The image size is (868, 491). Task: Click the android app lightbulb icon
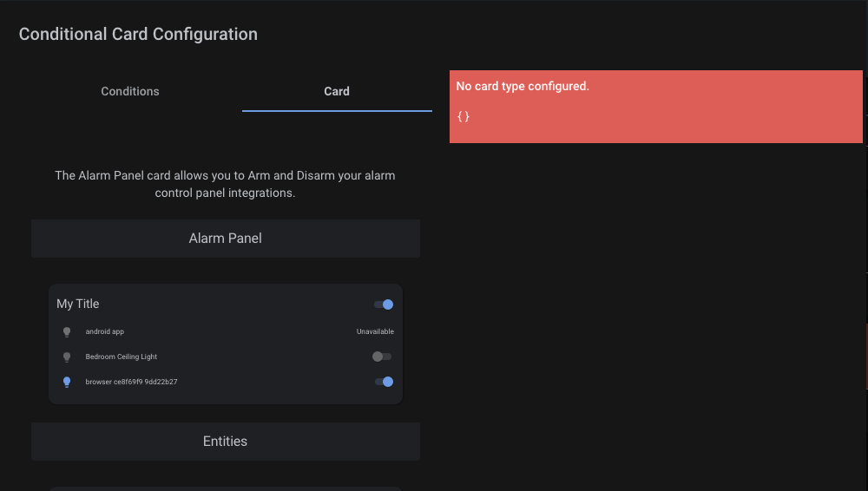[x=67, y=331]
